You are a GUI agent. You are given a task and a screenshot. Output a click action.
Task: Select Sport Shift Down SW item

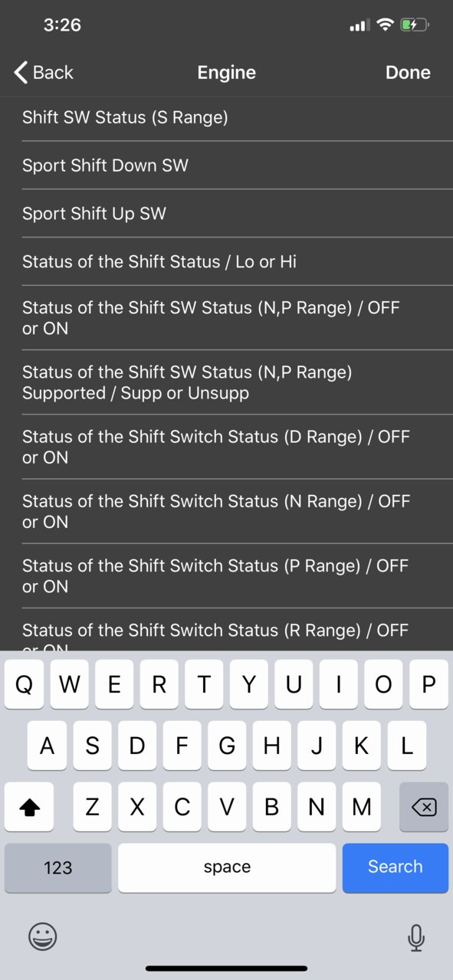[226, 166]
